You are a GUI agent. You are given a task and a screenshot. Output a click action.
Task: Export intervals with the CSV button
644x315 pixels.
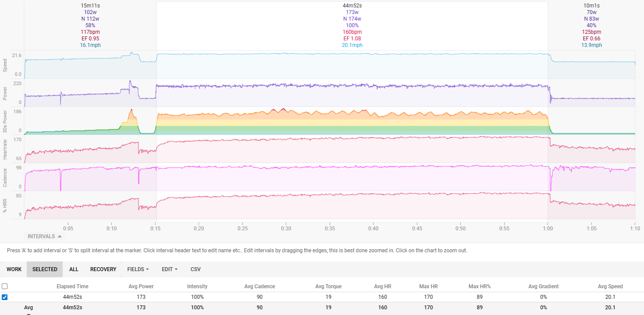pyautogui.click(x=196, y=269)
